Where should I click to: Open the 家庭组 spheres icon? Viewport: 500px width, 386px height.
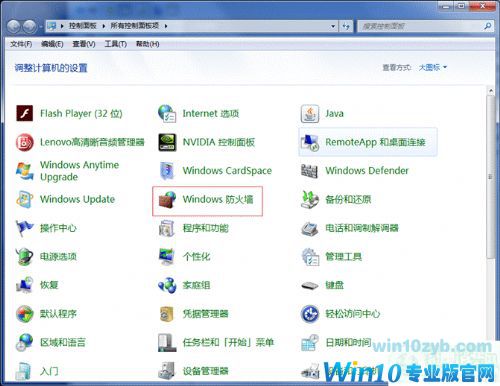tap(167, 285)
